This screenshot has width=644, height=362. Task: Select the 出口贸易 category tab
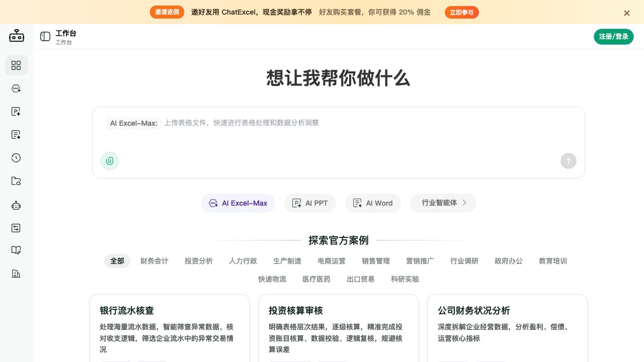361,279
